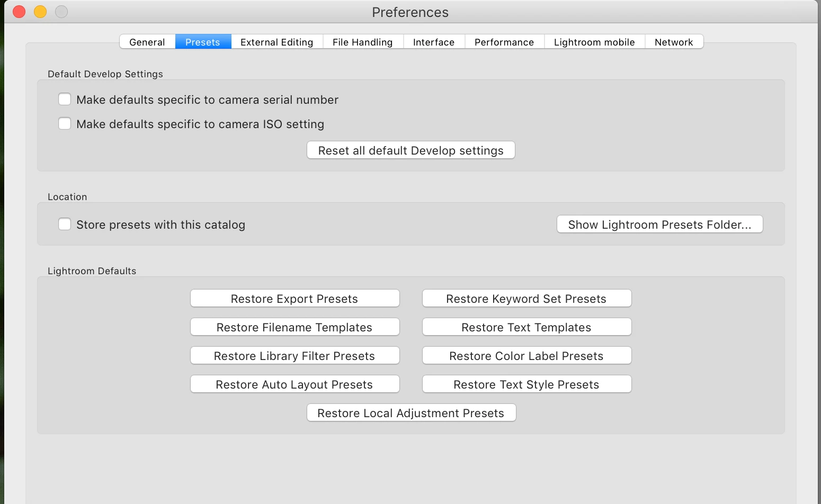This screenshot has width=821, height=504.
Task: Click Restore Filename Templates
Action: click(x=295, y=327)
